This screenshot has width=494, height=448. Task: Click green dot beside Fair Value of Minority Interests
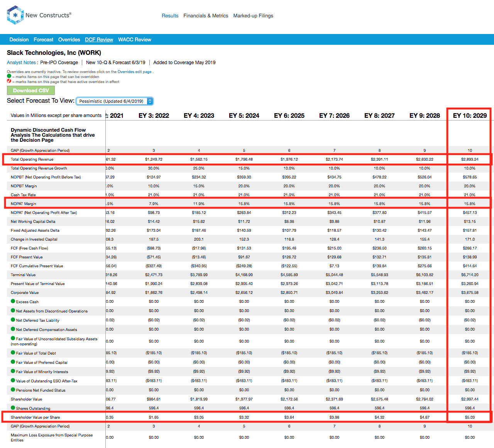click(13, 371)
